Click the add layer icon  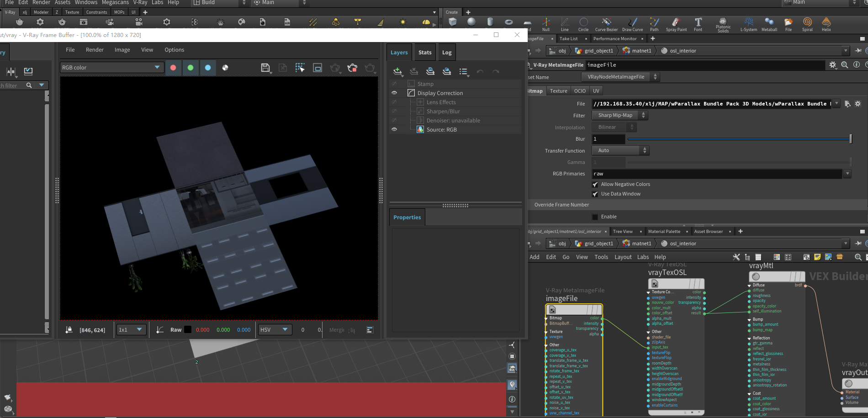point(397,71)
